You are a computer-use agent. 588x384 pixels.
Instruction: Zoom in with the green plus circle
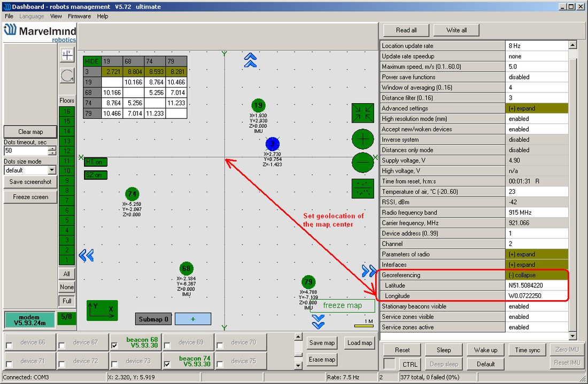362,139
